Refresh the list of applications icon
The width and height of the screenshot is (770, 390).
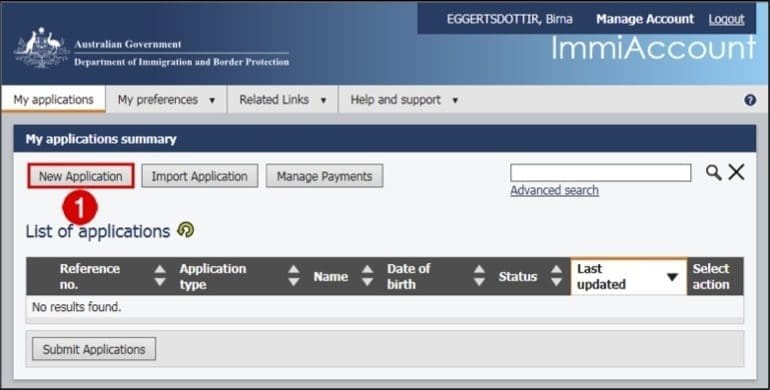186,229
